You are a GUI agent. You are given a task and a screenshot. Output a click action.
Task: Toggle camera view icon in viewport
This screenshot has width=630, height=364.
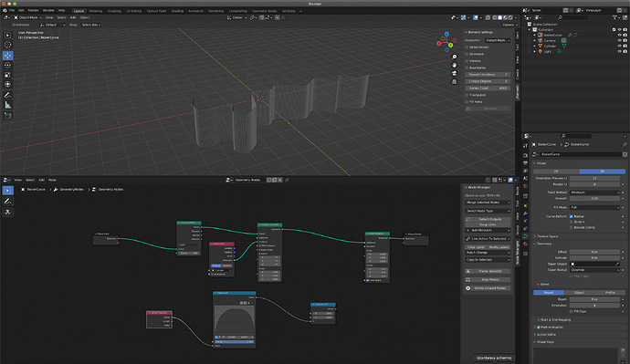[455, 73]
